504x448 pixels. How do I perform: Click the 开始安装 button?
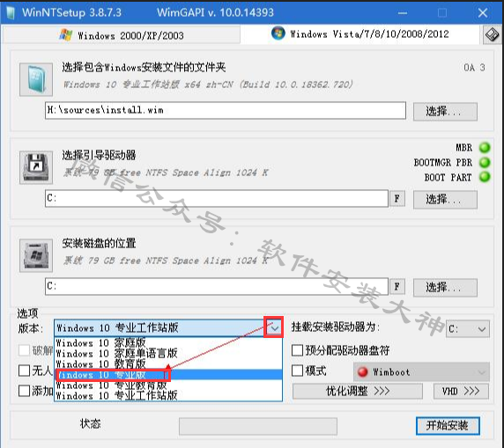[x=448, y=426]
